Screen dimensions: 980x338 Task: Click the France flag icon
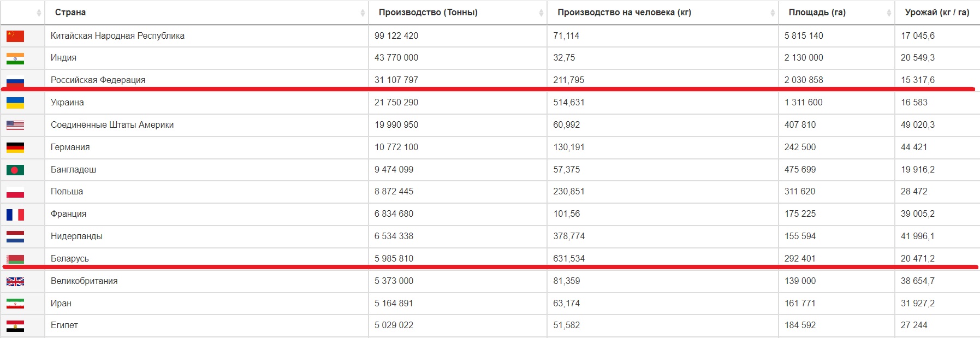click(15, 215)
